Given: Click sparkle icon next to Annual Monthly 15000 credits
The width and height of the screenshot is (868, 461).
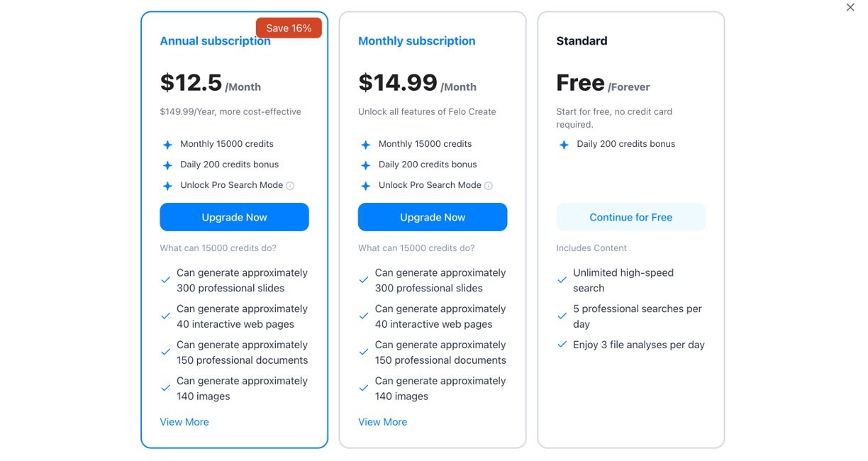Looking at the screenshot, I should (167, 145).
